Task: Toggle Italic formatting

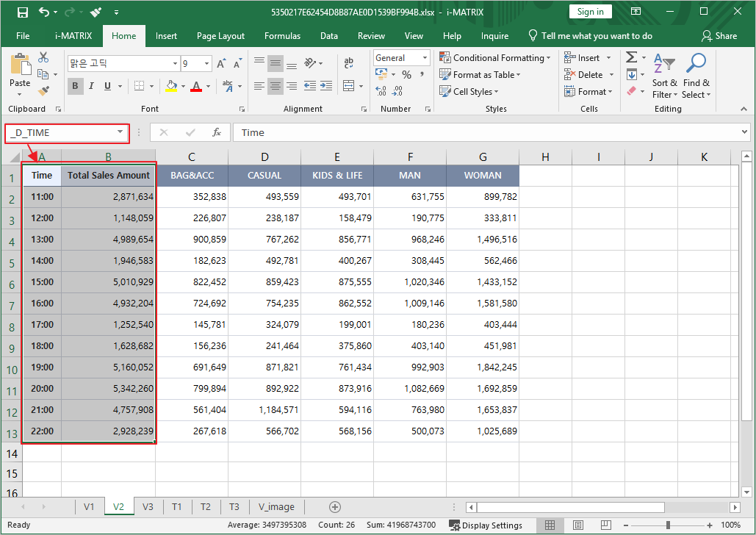Action: pos(91,86)
